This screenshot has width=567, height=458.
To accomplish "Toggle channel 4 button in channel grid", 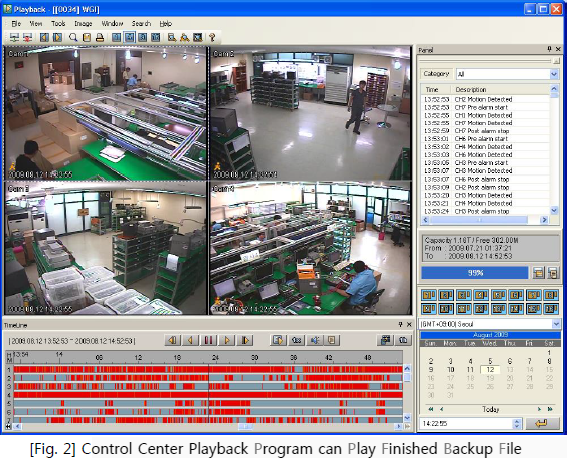I will click(x=481, y=295).
